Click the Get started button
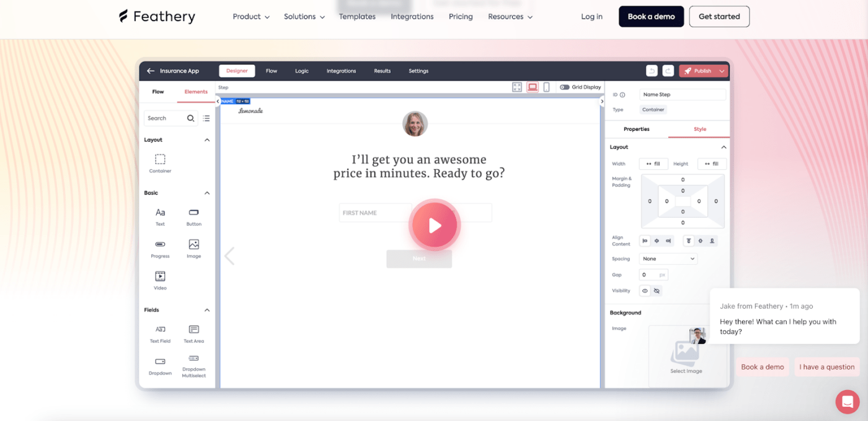The height and width of the screenshot is (421, 868). click(719, 17)
